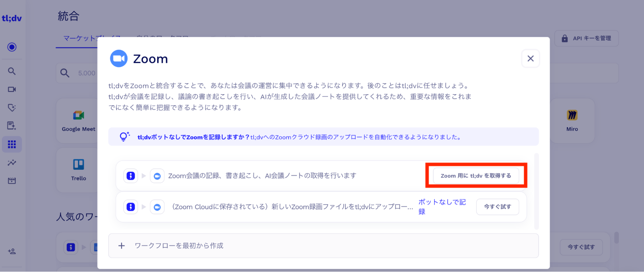Screen dimensions: 644x272
Task: Open the notes icon in sidebar
Action: point(12,126)
